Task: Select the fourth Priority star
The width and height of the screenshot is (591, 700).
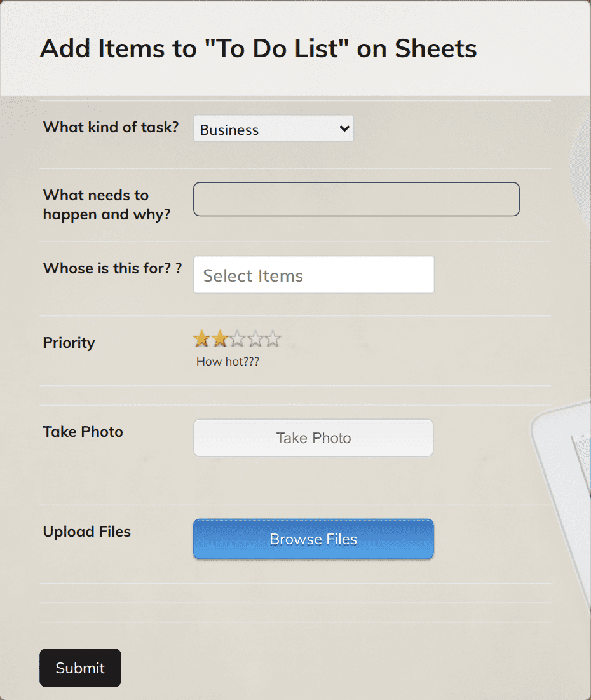Action: coord(255,338)
